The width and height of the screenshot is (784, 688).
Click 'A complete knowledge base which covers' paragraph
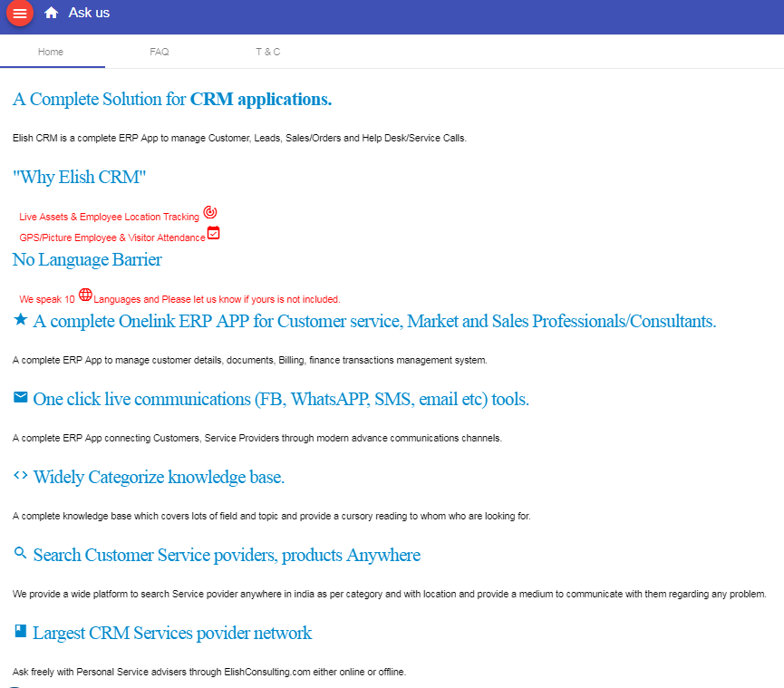(272, 516)
